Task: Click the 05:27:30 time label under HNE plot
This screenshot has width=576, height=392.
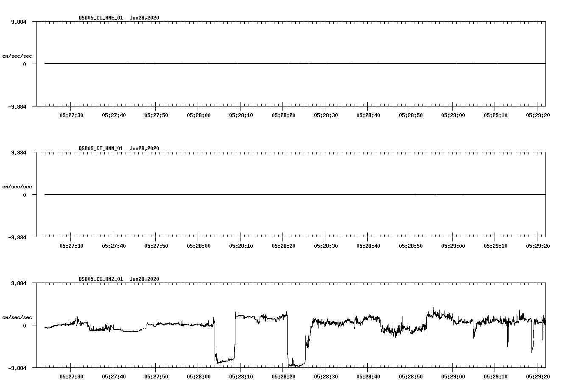Action: [71, 115]
